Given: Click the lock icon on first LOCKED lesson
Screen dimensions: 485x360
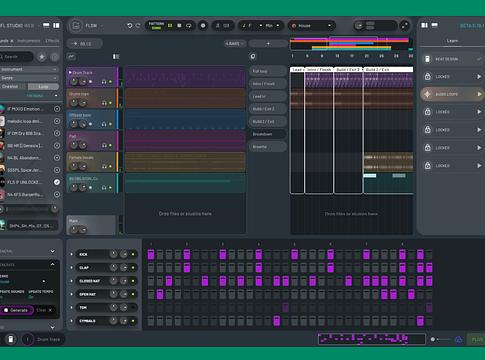Looking at the screenshot, I should pos(427,77).
